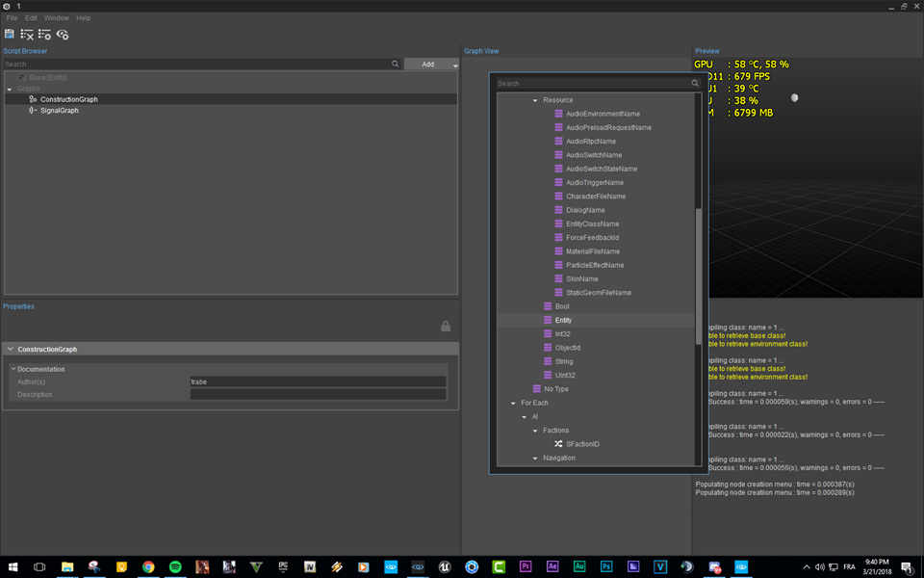Open the File menu
This screenshot has height=578, width=924.
(12, 17)
